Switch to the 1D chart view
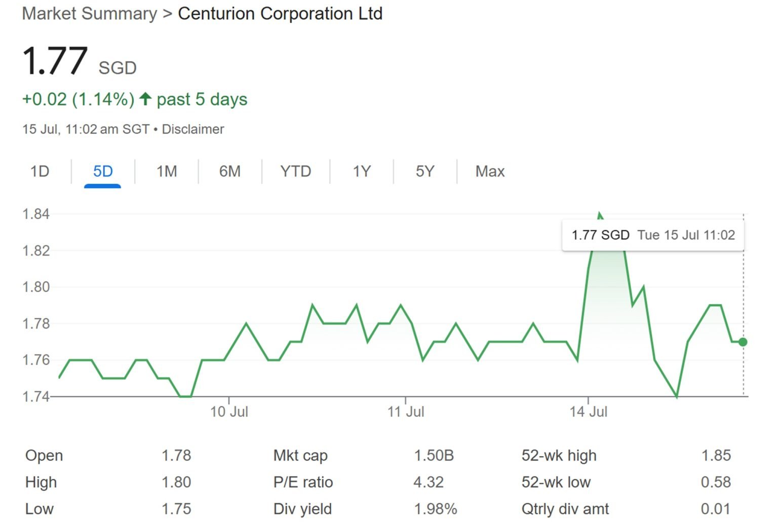The height and width of the screenshot is (532, 778). [x=40, y=172]
